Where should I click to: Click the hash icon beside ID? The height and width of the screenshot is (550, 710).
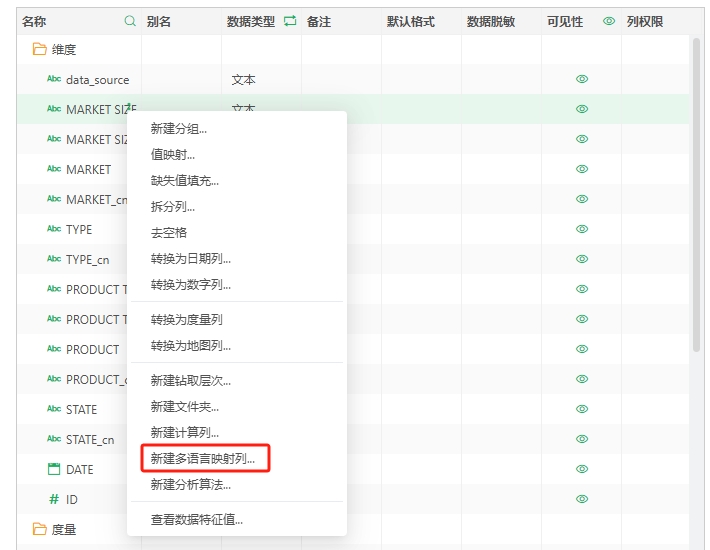tap(54, 499)
